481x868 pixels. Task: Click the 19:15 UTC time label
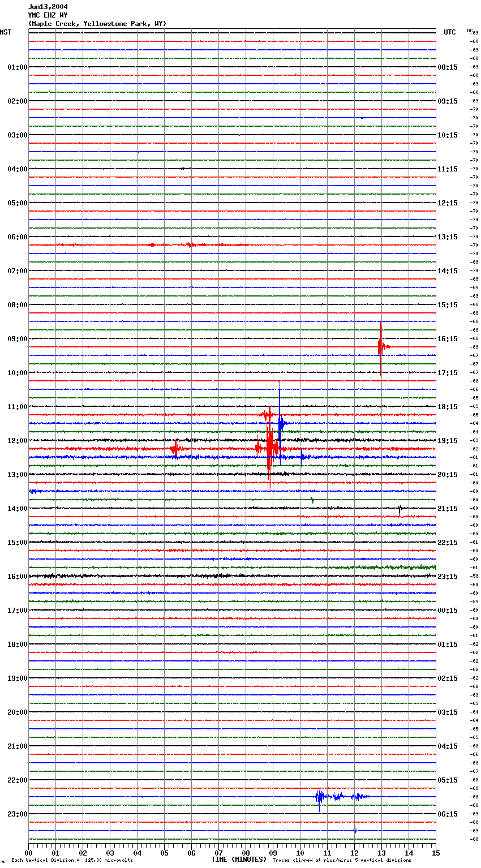point(448,441)
